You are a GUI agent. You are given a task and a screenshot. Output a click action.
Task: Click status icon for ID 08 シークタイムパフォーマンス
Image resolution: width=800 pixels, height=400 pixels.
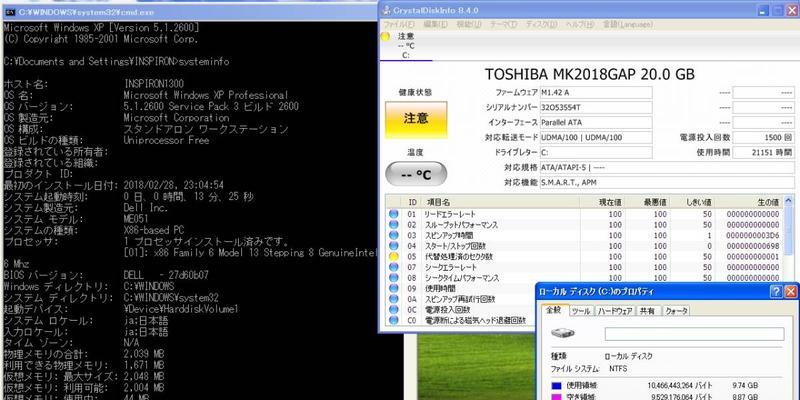point(393,278)
